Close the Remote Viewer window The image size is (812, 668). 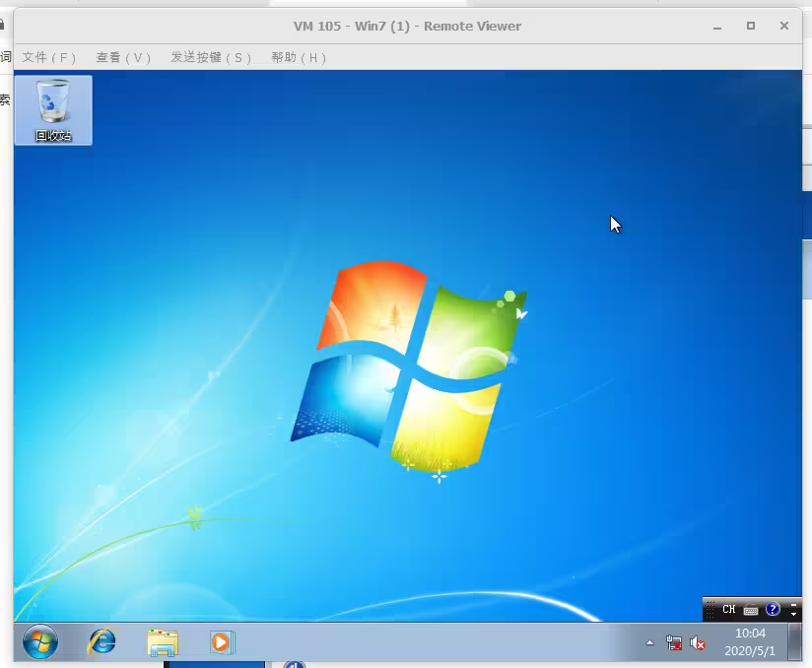tap(784, 26)
